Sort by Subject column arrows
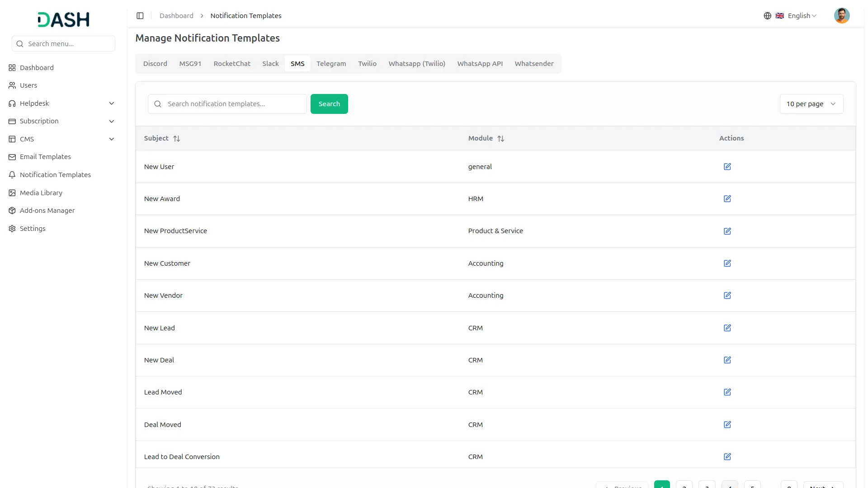The height and width of the screenshot is (488, 868). [177, 139]
